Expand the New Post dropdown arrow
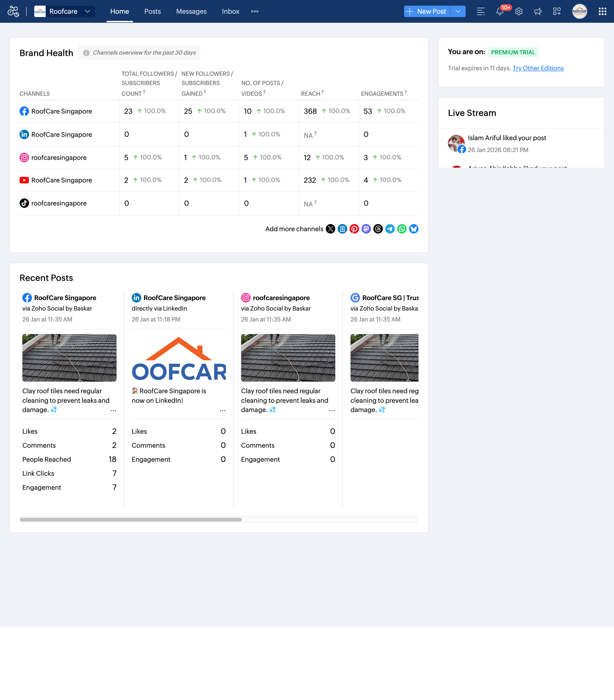The width and height of the screenshot is (614, 700). [x=458, y=11]
